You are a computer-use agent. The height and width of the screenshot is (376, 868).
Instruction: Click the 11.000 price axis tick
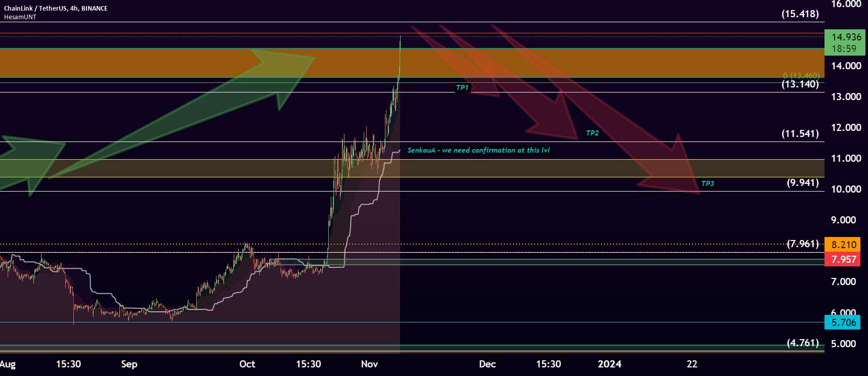[x=846, y=158]
